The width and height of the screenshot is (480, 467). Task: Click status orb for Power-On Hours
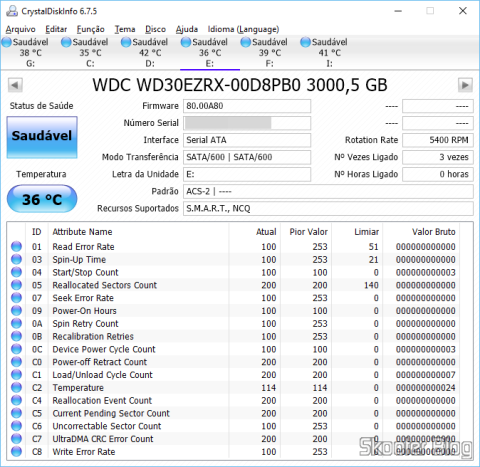(16, 310)
